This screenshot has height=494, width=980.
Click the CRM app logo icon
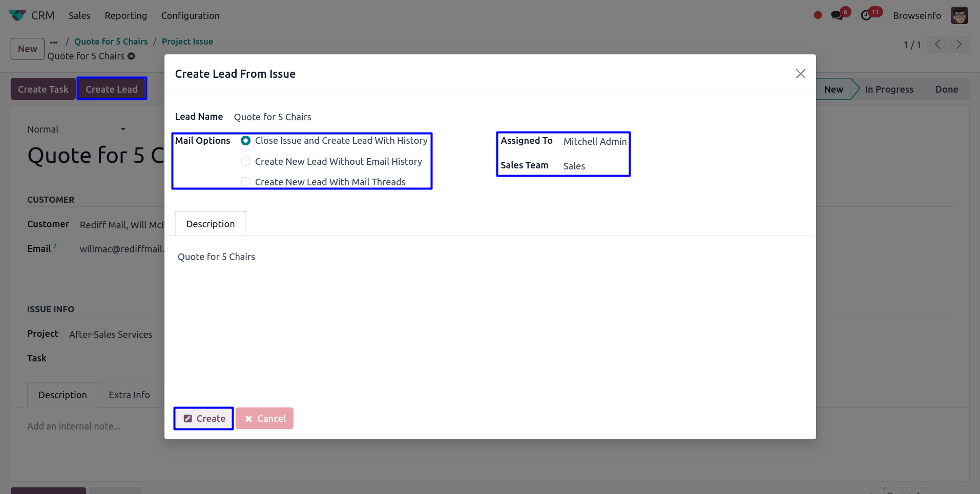[x=17, y=15]
